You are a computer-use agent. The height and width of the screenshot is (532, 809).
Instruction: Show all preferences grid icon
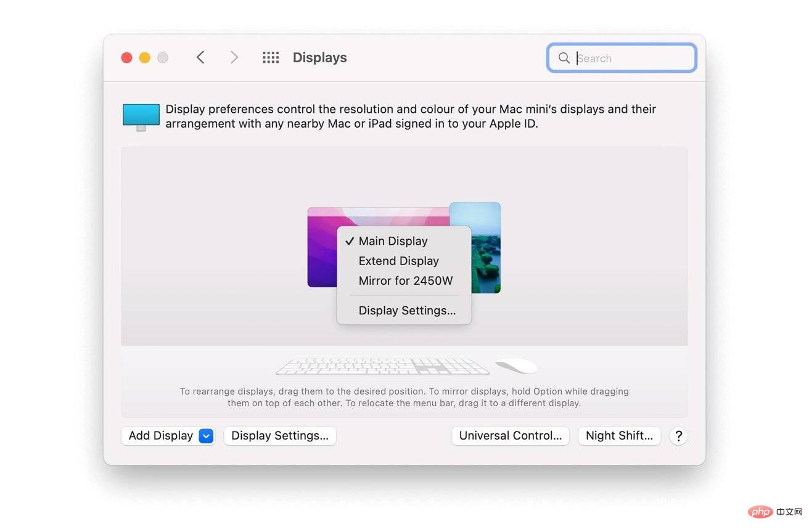tap(271, 57)
